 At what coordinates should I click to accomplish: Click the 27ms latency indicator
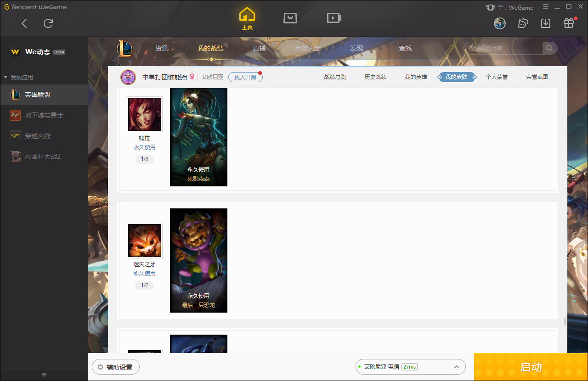point(409,367)
